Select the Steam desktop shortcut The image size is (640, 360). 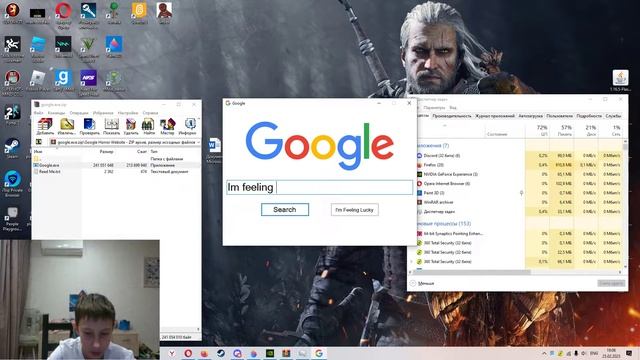click(x=12, y=148)
